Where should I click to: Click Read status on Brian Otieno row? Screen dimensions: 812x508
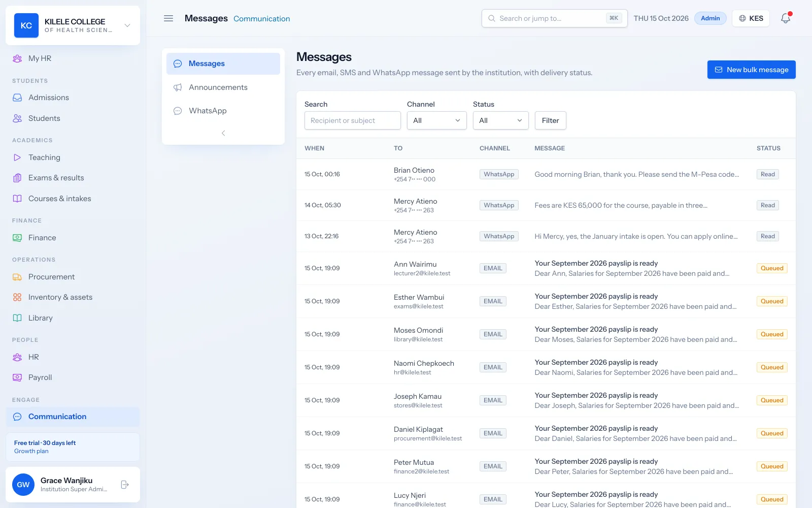(767, 174)
